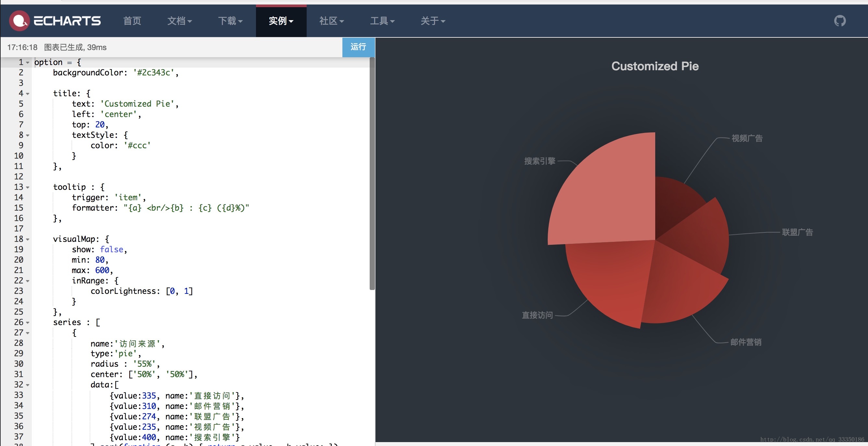The height and width of the screenshot is (446, 868).
Task: Click value 400 in data line 37
Action: 149,438
